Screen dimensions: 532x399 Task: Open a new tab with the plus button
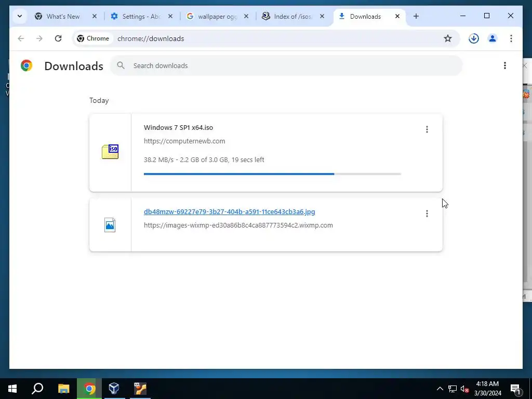point(416,16)
